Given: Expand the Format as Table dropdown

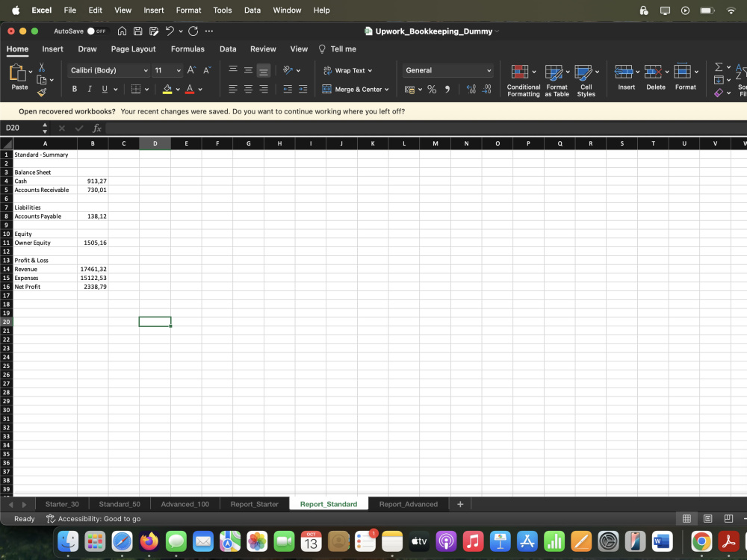Looking at the screenshot, I should (568, 72).
